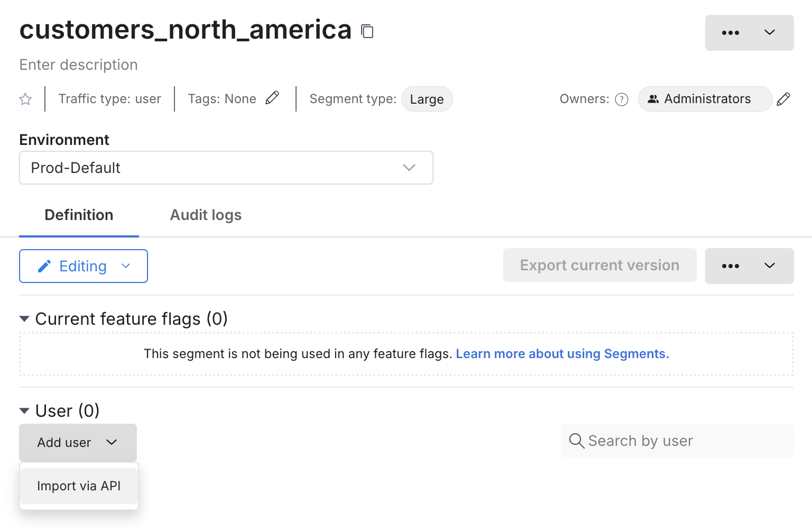This screenshot has height=530, width=812.
Task: Switch to the Audit logs tab
Action: pyautogui.click(x=206, y=215)
